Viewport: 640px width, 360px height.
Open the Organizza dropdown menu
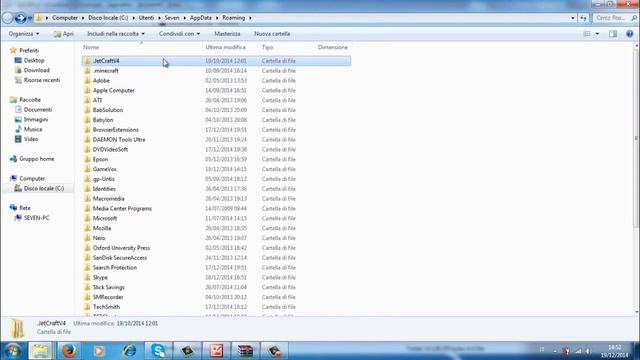(x=24, y=34)
